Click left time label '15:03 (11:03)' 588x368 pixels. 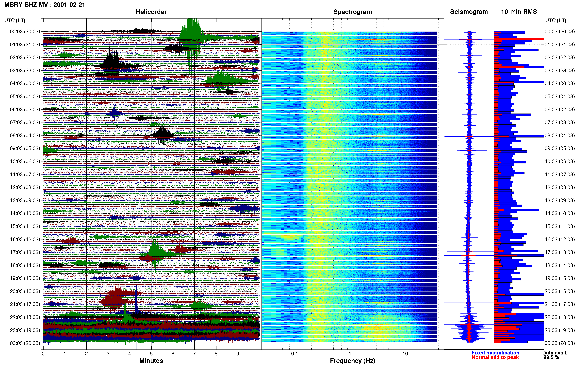[25, 226]
